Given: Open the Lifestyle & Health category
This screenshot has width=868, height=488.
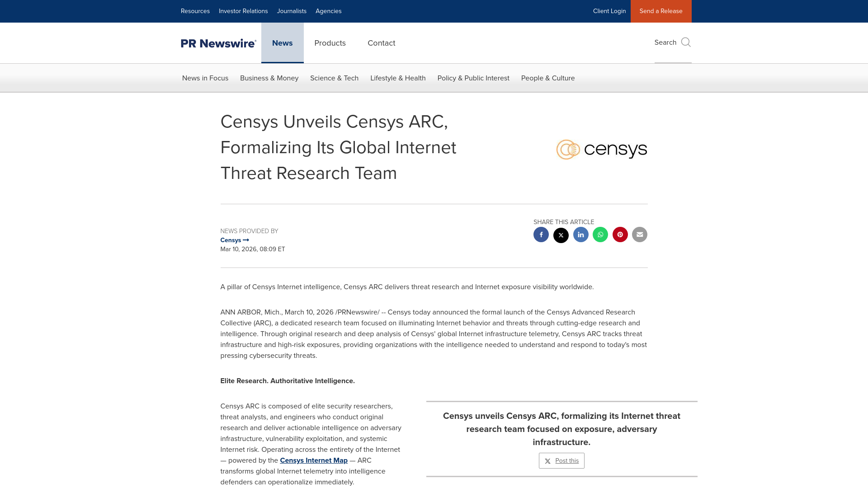Looking at the screenshot, I should point(398,78).
